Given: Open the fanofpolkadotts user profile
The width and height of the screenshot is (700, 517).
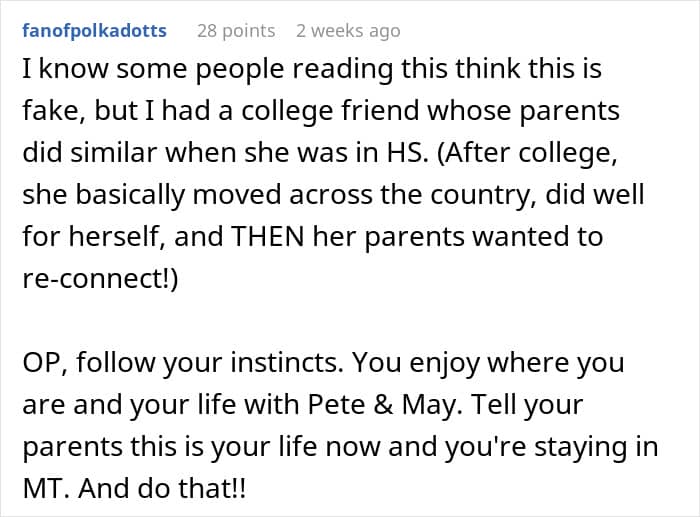Looking at the screenshot, I should click(94, 31).
